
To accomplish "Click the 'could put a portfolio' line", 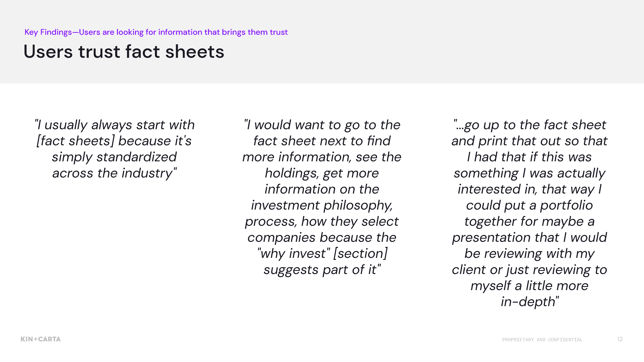I will pos(530,205).
